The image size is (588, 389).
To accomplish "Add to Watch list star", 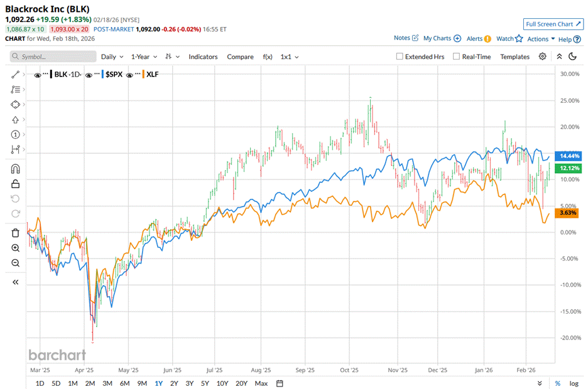I will (x=509, y=38).
